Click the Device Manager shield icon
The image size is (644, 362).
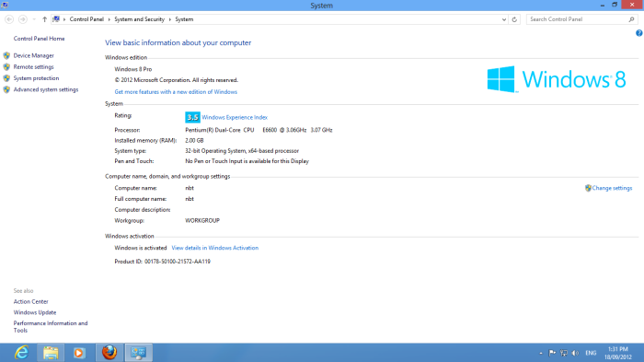point(6,55)
